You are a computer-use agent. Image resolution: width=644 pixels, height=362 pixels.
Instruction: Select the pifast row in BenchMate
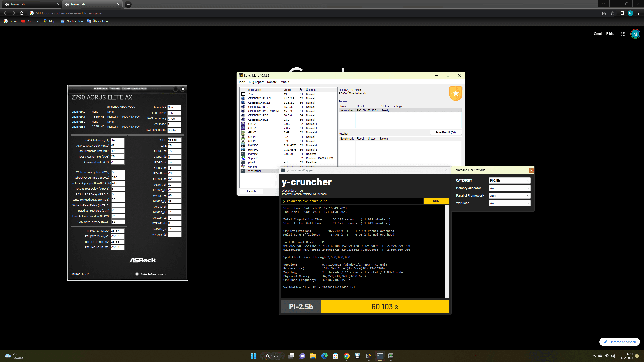[x=289, y=162]
